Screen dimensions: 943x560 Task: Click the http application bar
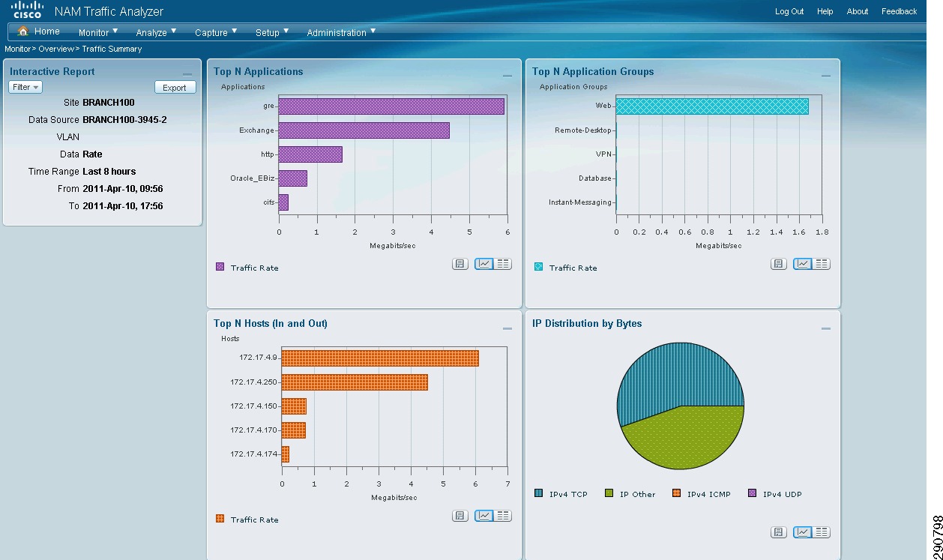pos(310,154)
